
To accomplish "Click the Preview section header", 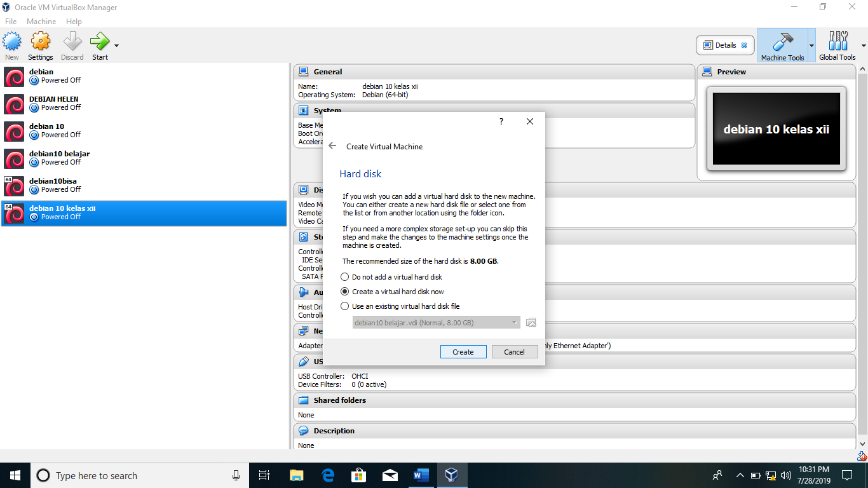I will [x=776, y=72].
